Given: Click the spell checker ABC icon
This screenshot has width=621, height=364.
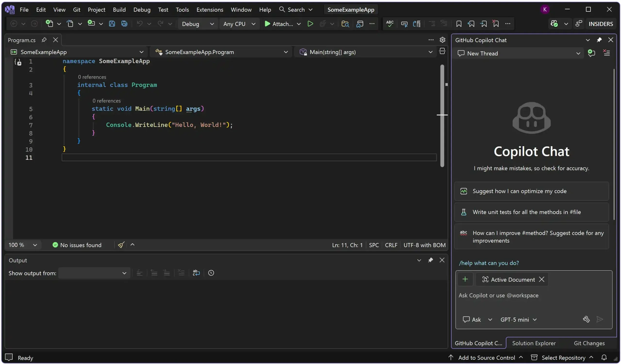Looking at the screenshot, I should pyautogui.click(x=390, y=24).
